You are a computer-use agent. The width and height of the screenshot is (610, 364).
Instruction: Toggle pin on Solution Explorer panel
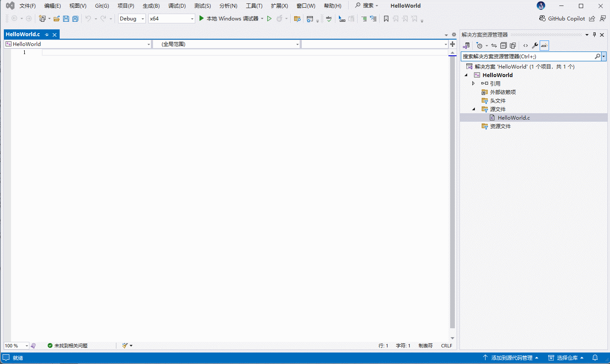click(594, 35)
